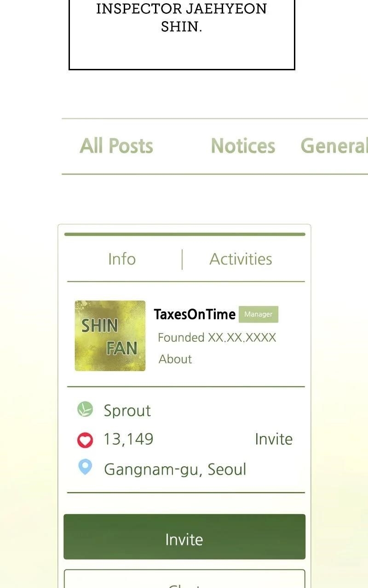The image size is (368, 588).
Task: Click the Sprout rank label
Action: click(x=127, y=411)
